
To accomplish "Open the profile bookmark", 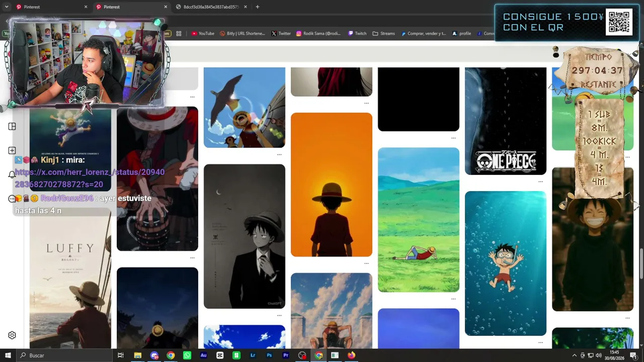I will click(461, 34).
